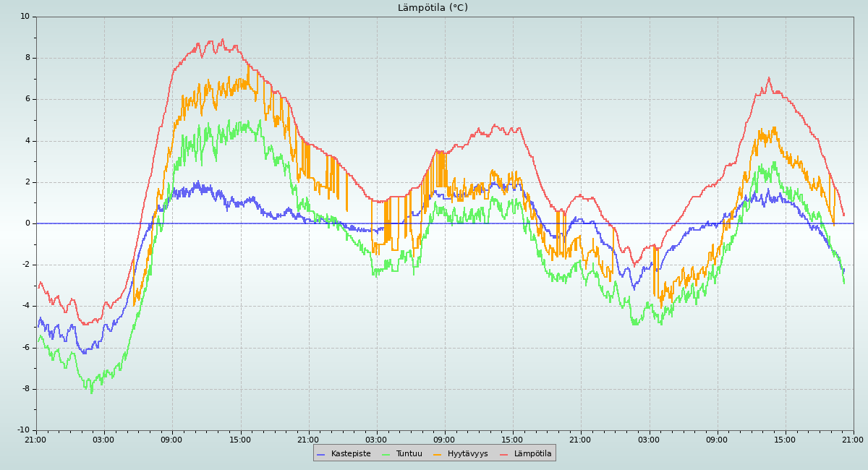Click the first 03:00 x-axis time label
This screenshot has width=868, height=470.
(x=103, y=440)
